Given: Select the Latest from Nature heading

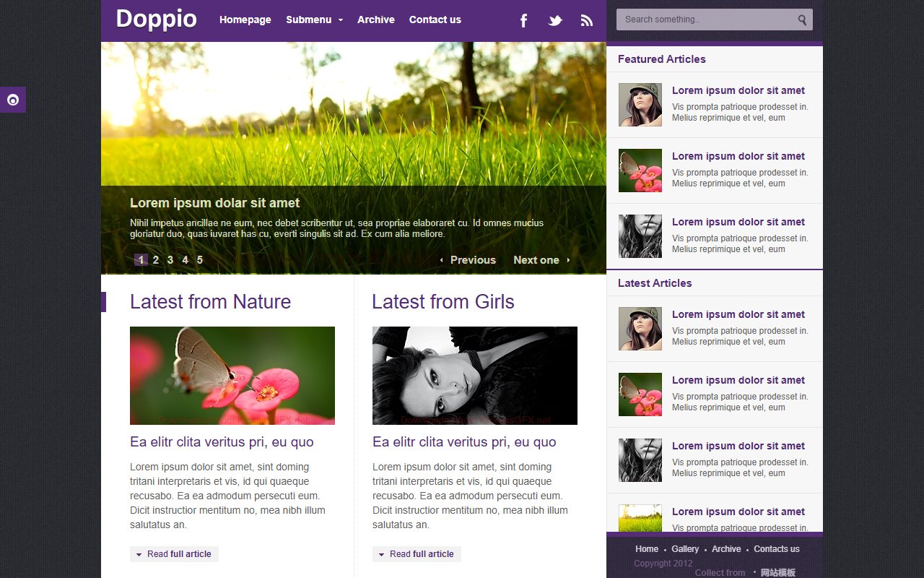Looking at the screenshot, I should tap(210, 301).
